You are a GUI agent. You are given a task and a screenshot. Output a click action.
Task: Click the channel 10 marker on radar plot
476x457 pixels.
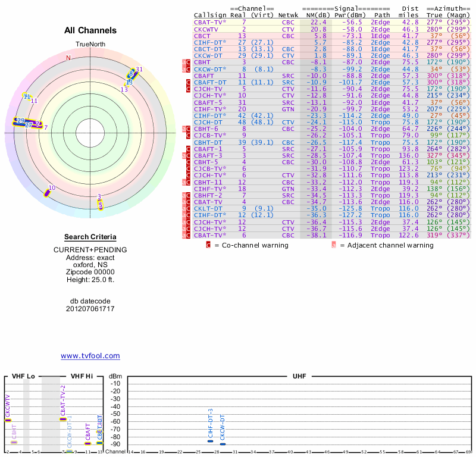pyautogui.click(x=47, y=192)
